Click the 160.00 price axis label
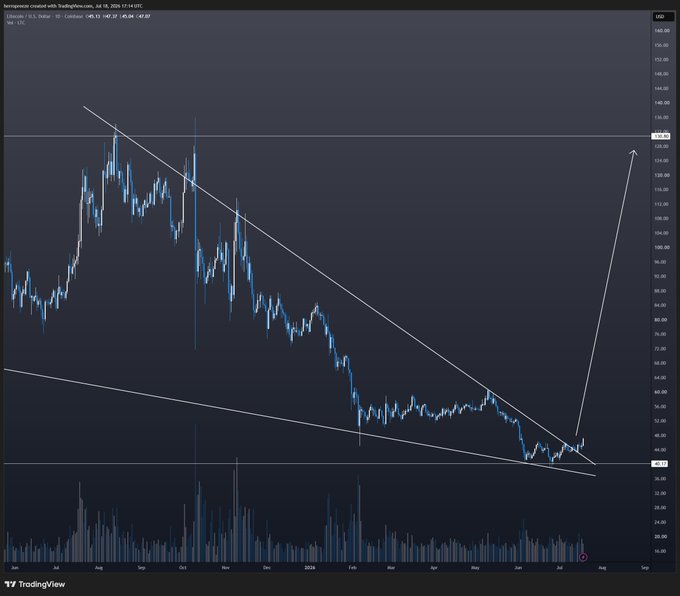Viewport: 680px width, 596px height. (x=661, y=31)
